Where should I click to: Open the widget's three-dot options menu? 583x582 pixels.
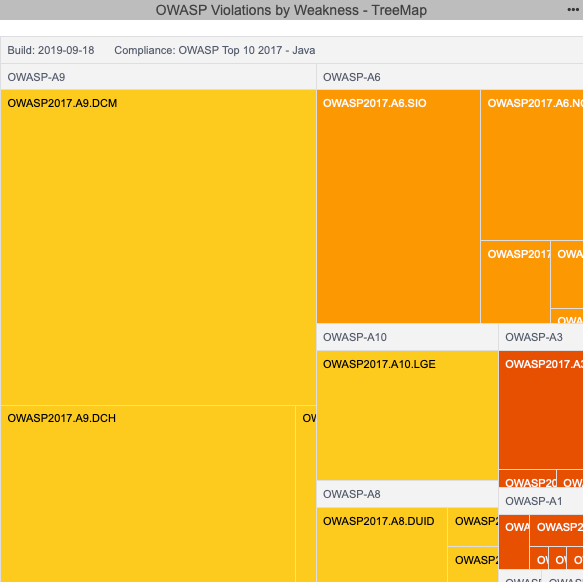(x=573, y=10)
